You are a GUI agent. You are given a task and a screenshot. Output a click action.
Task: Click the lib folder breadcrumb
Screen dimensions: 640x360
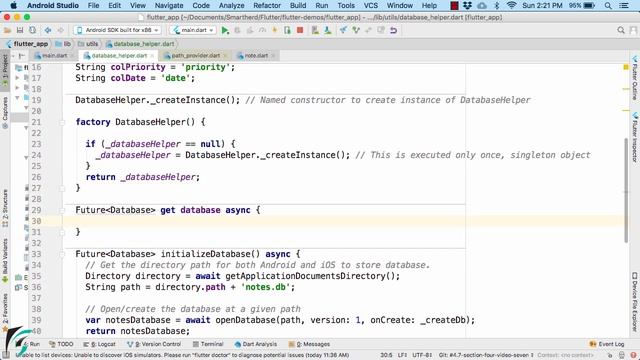[x=63, y=44]
